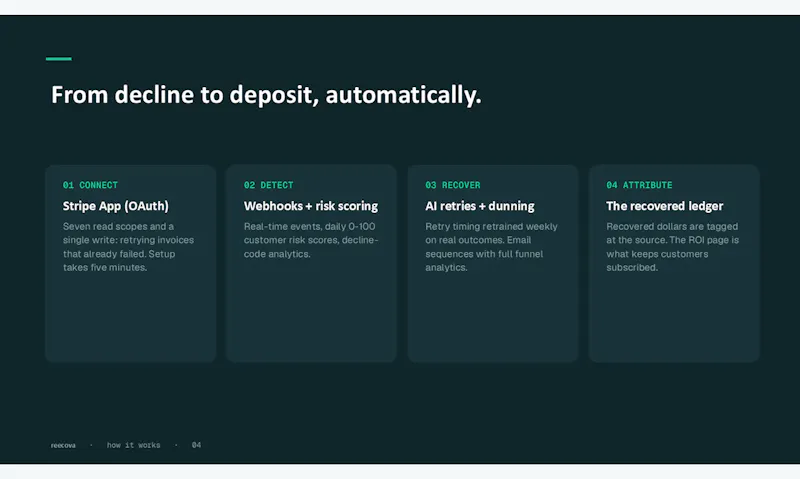
Task: Click the 'reecova' footer brand text
Action: point(63,445)
